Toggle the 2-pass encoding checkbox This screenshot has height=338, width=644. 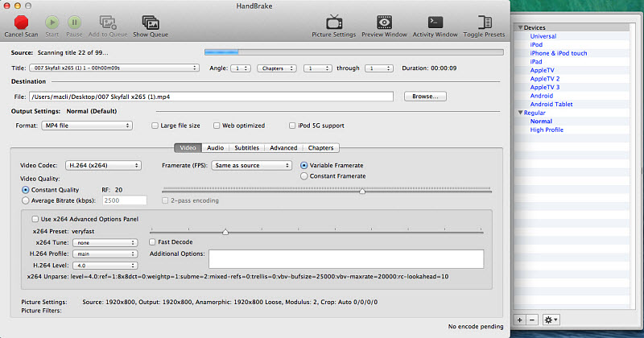click(165, 201)
